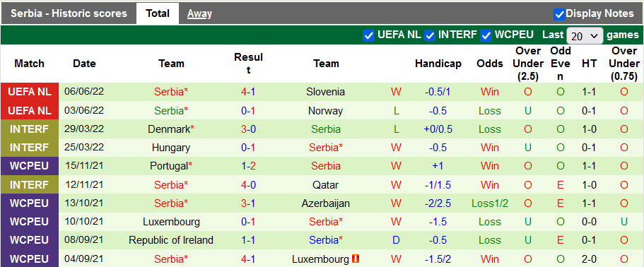
Task: Uncheck the Display Notes checkbox
Action: pos(559,14)
